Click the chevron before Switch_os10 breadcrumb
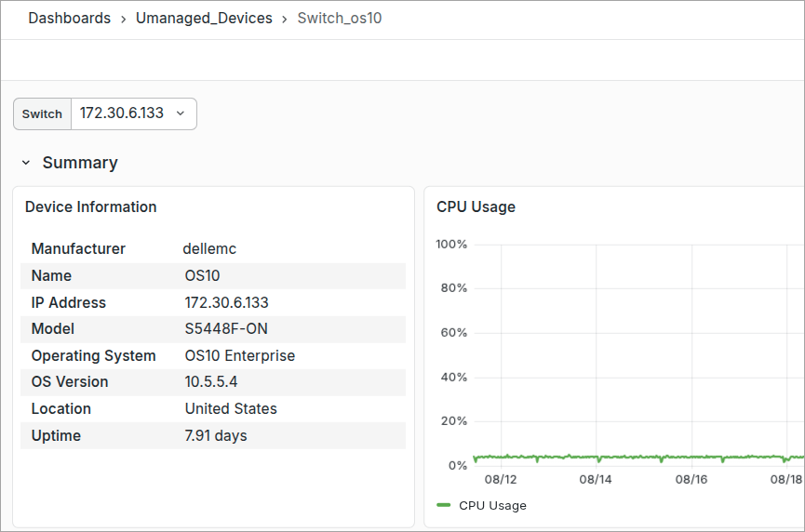This screenshot has height=532, width=805. (x=285, y=20)
